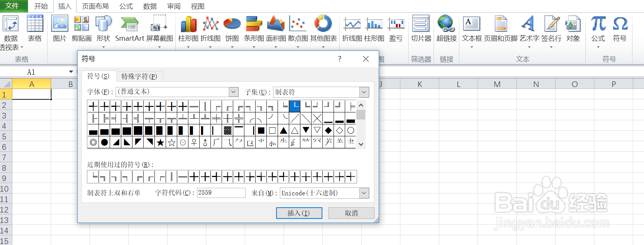This screenshot has height=245, width=644.
Task: Close the 符号 dialog
Action: click(366, 59)
